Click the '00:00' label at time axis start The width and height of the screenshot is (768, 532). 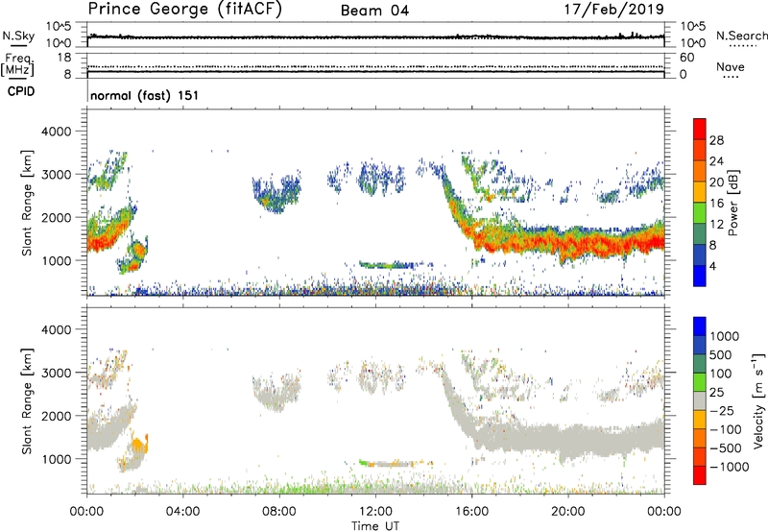pos(86,512)
